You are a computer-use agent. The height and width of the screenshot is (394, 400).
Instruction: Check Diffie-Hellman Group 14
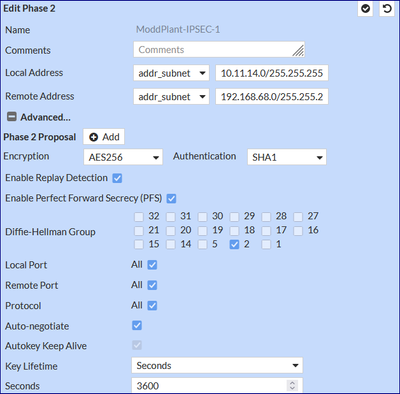pos(171,245)
